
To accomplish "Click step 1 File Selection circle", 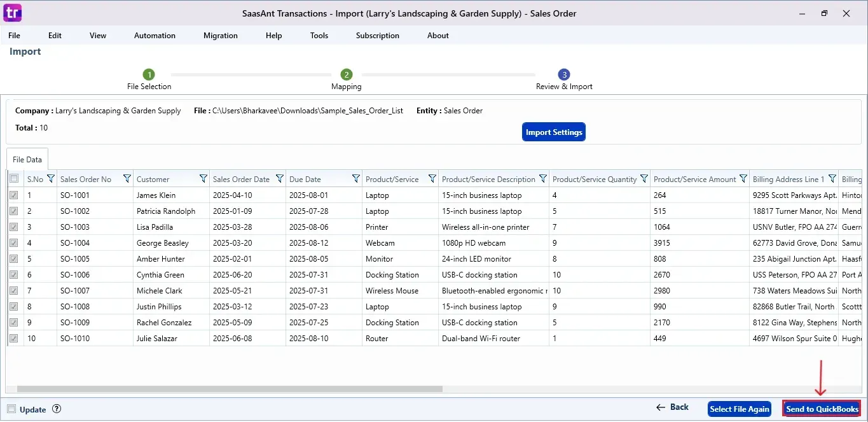I will pyautogui.click(x=149, y=74).
